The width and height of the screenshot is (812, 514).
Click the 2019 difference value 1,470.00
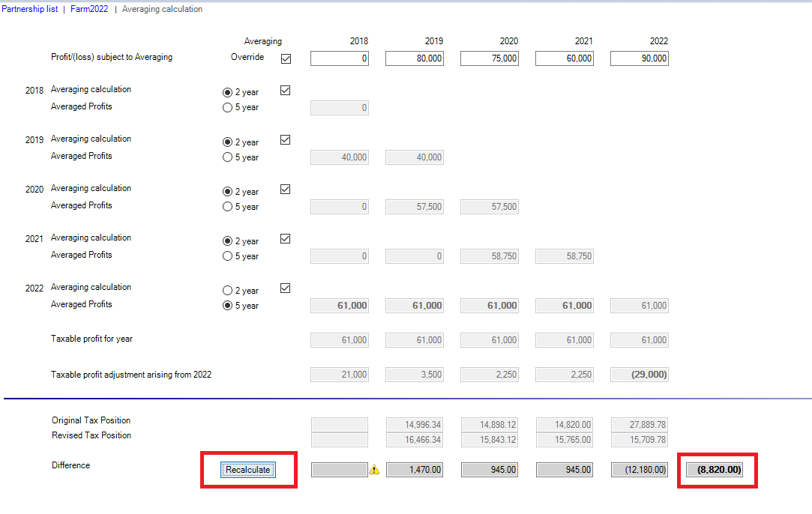[415, 470]
